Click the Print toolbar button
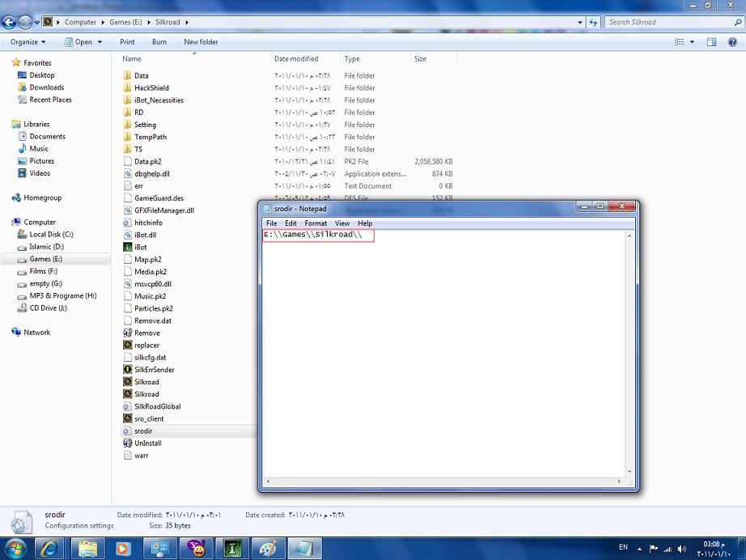 (127, 42)
